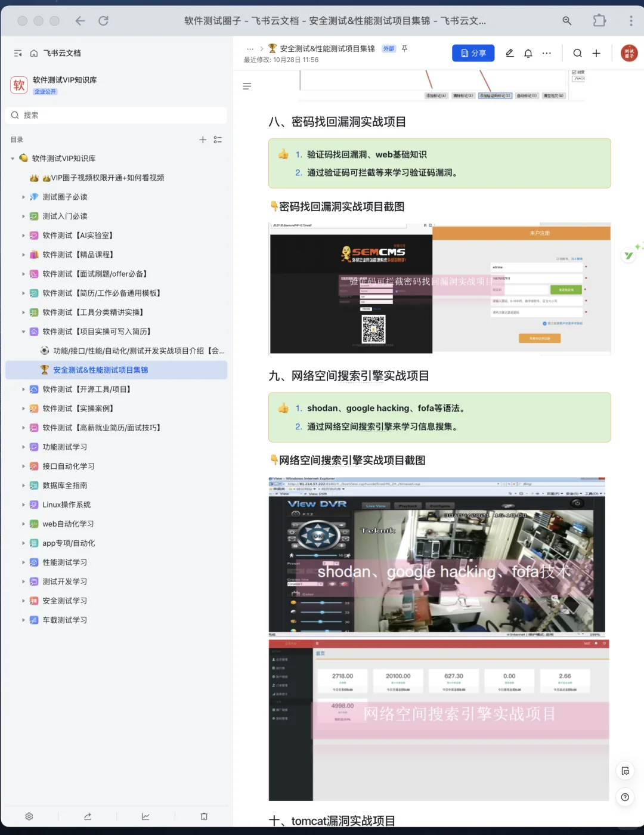Open the document outline hamburger menu
The width and height of the screenshot is (644, 835).
pos(247,86)
